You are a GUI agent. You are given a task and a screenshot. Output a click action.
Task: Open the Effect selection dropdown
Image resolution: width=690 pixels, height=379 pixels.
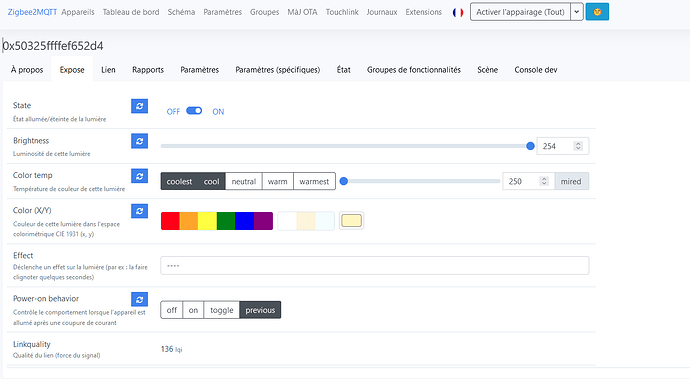tap(374, 265)
